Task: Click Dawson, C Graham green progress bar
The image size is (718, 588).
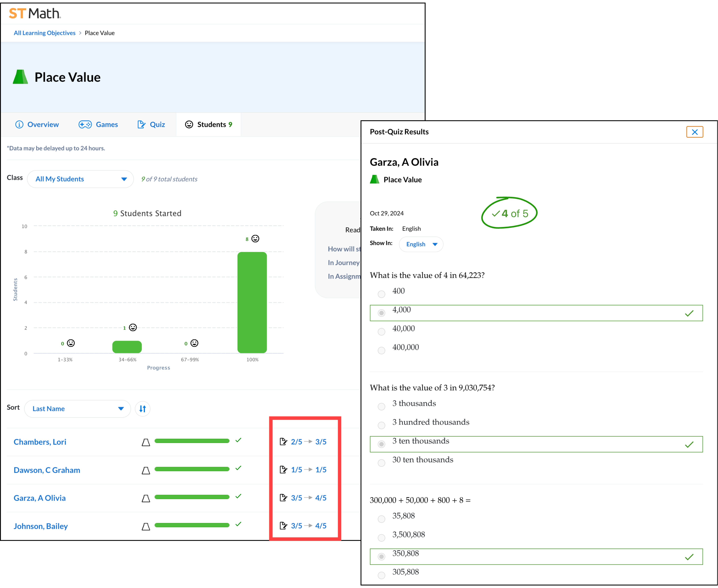Action: pyautogui.click(x=192, y=469)
